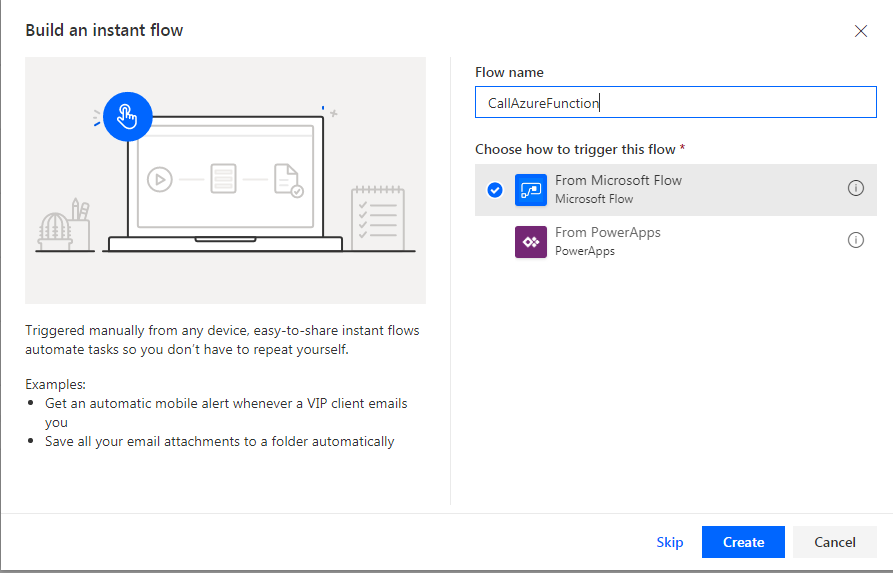The width and height of the screenshot is (893, 573).
Task: Click the document with checkmark graphic
Action: 288,181
